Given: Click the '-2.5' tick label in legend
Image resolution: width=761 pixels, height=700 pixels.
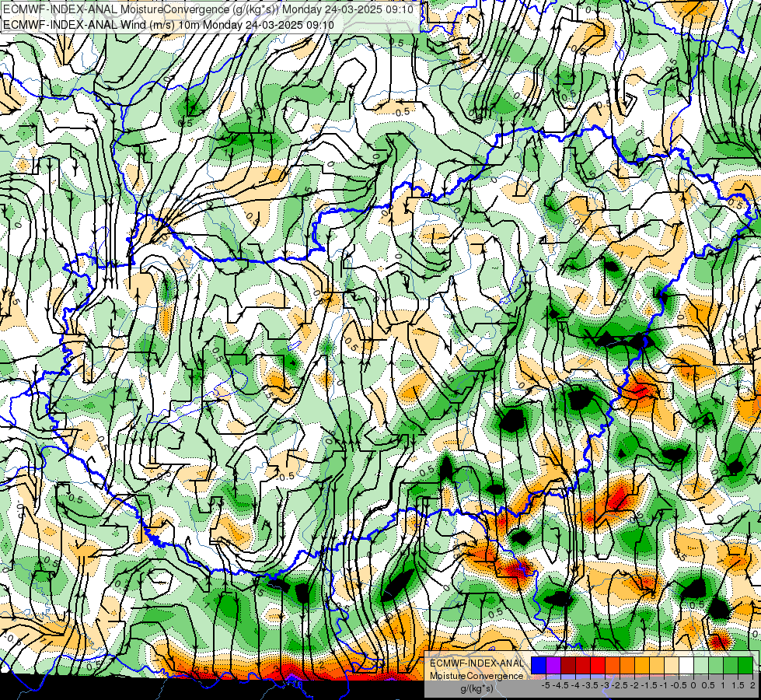Looking at the screenshot, I should point(620,685).
